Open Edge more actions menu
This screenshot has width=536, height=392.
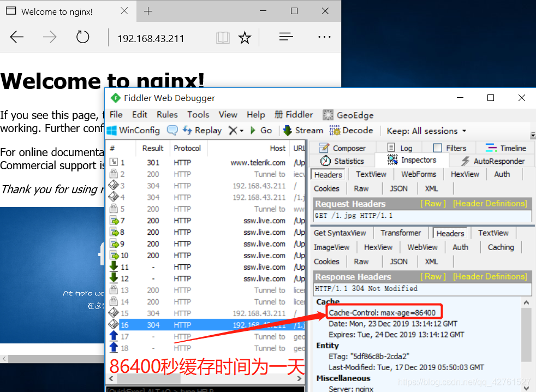pos(324,37)
